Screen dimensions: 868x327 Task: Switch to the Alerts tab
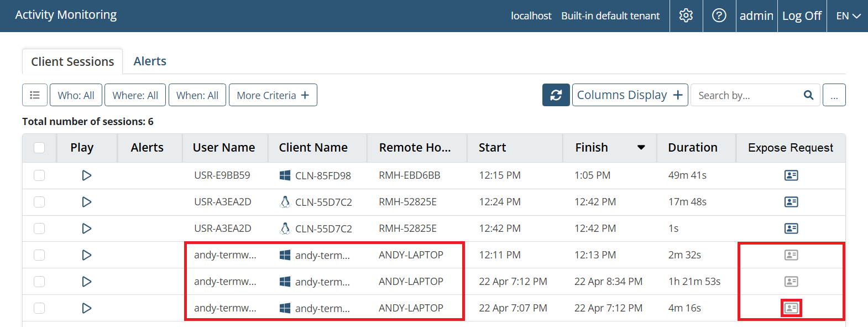pyautogui.click(x=150, y=61)
